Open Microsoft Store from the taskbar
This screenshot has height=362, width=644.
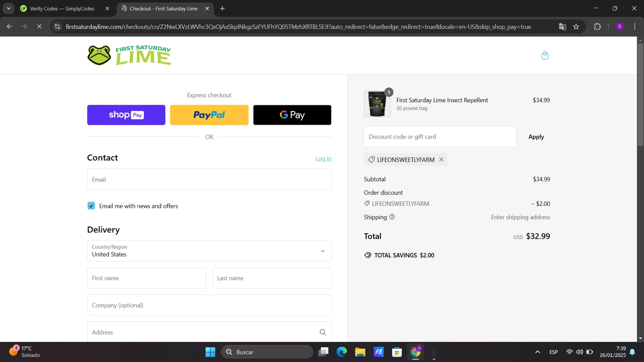397,352
